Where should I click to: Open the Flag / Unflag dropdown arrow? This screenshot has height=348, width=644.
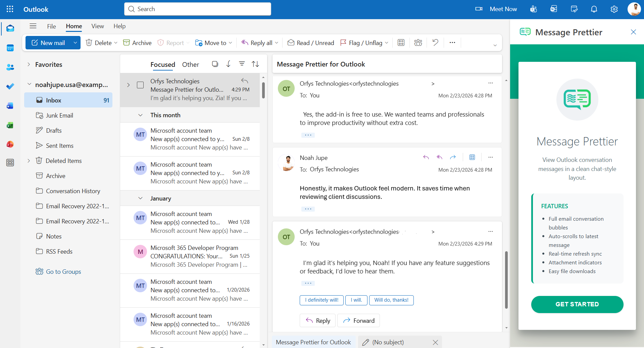387,43
